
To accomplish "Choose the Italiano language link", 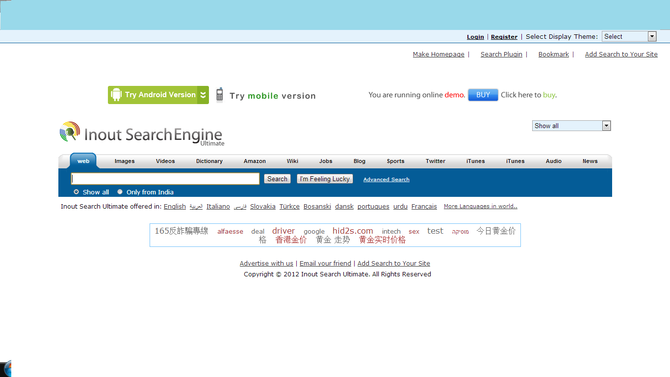I will [218, 206].
